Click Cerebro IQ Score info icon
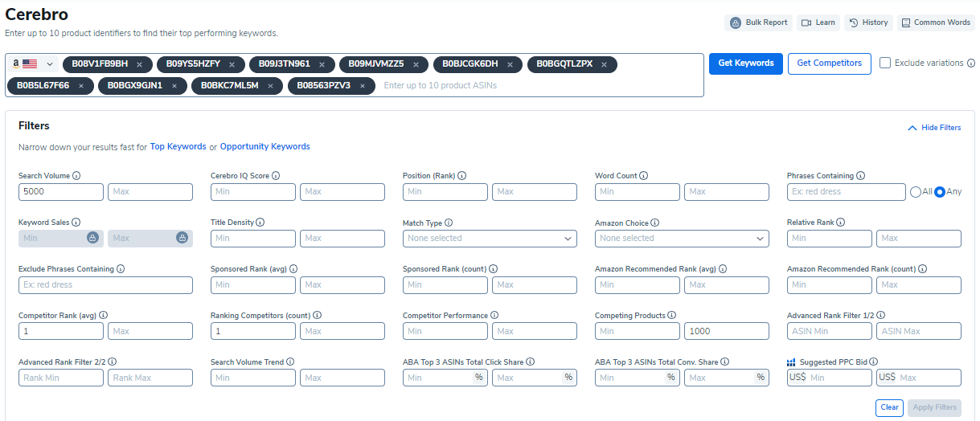The image size is (980, 421). pos(277,176)
